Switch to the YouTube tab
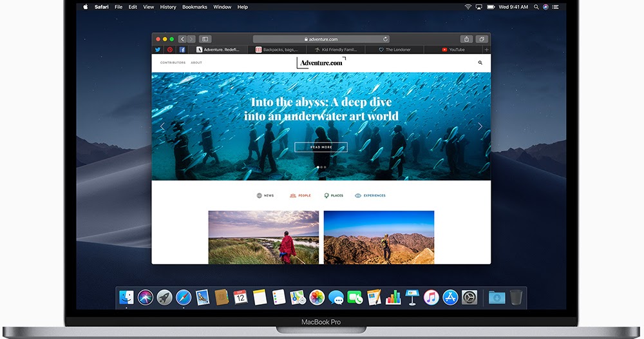 453,50
